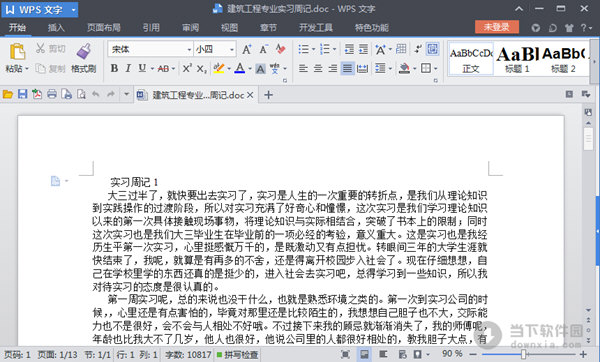Toggle Italic formatting
600x362 pixels.
tap(128, 68)
